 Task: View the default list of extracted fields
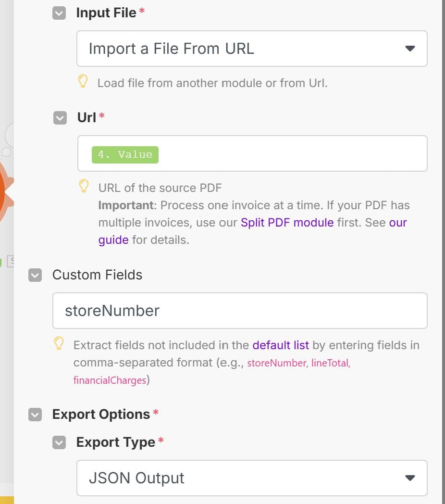[280, 345]
